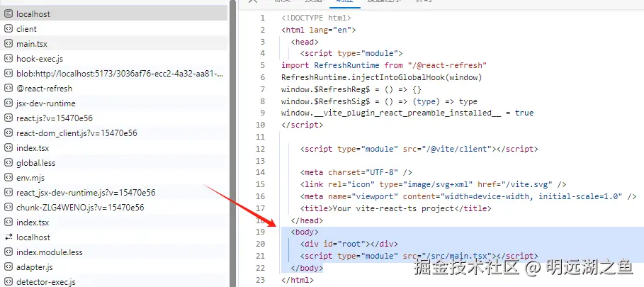The width and height of the screenshot is (644, 287).
Task: Click the two-arrows icon beside the second localhost
Action: pos(9,237)
